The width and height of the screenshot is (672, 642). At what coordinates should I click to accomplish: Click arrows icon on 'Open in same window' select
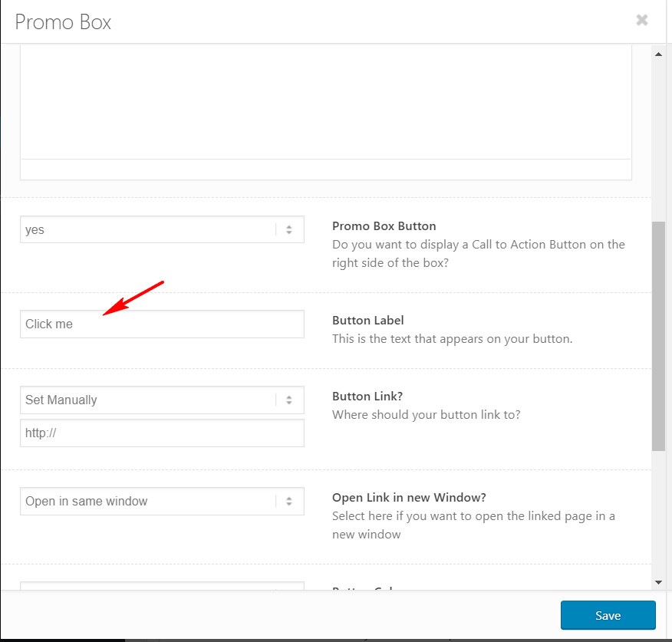coord(289,501)
